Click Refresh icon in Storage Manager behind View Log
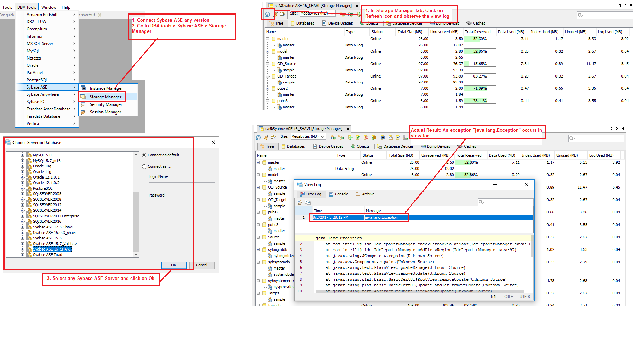The image size is (633, 364). [x=258, y=137]
